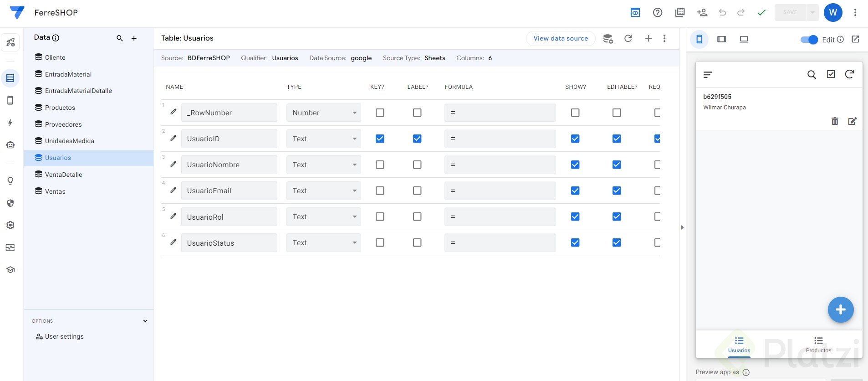Delete the Wilmar Churapa record with trash icon

point(834,121)
